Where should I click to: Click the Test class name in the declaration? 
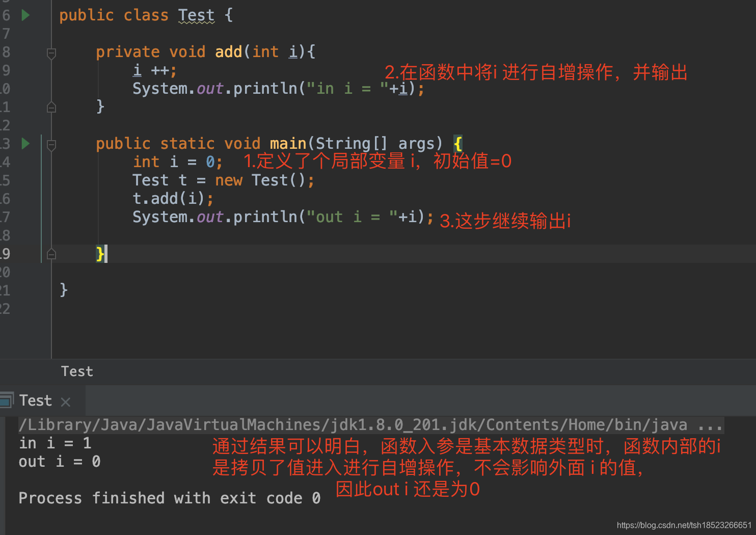196,15
